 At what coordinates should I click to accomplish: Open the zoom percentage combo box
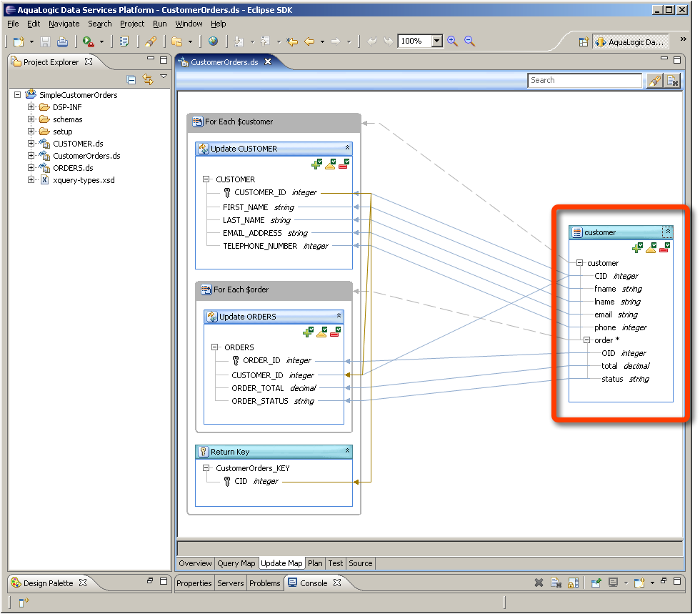pyautogui.click(x=437, y=41)
